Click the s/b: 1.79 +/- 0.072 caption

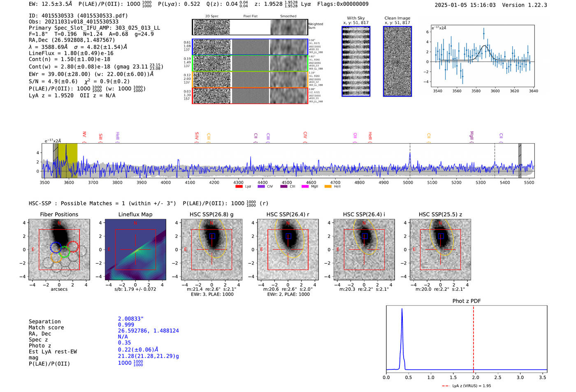[135, 289]
